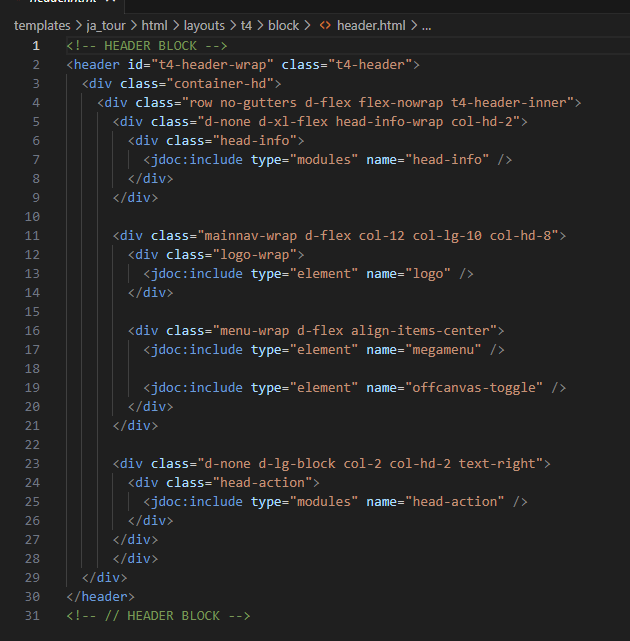Image resolution: width=630 pixels, height=641 pixels.
Task: Click name="head-action" value on line 25
Action: [455, 502]
